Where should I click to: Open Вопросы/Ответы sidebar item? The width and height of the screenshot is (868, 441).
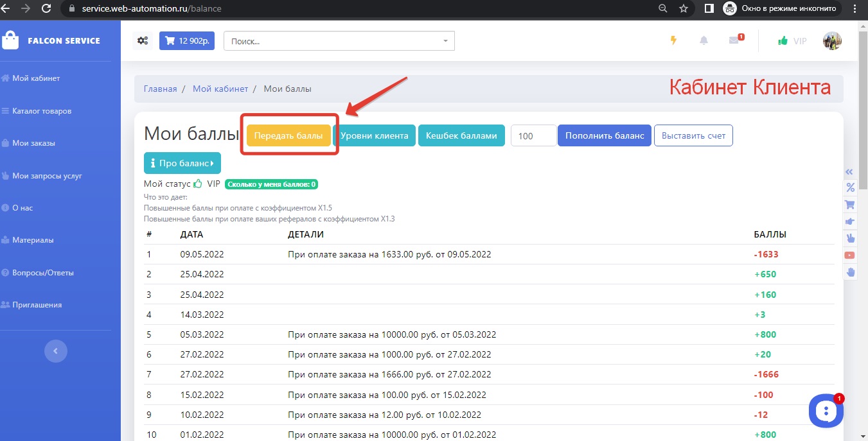click(42, 272)
